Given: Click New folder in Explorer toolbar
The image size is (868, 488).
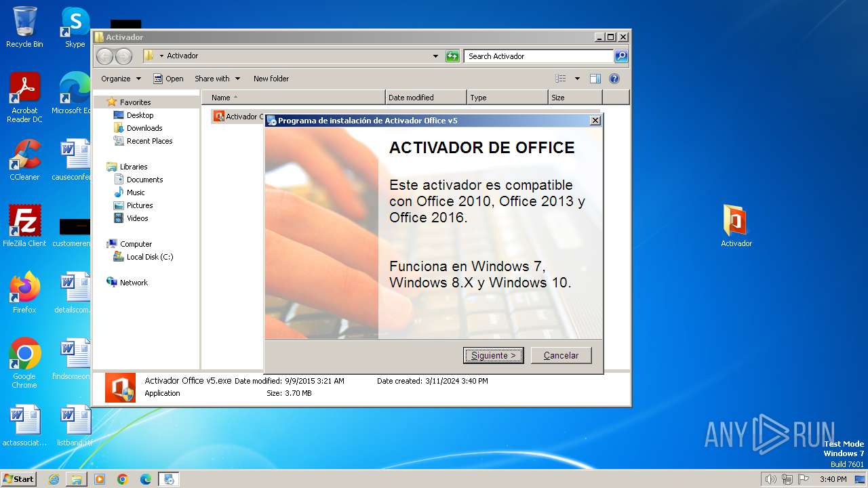Looking at the screenshot, I should coord(271,79).
